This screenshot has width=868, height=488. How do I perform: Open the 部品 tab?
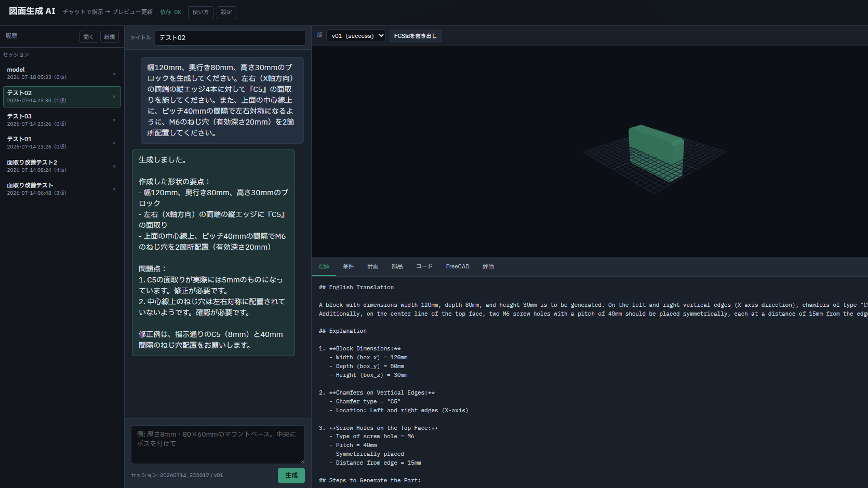397,266
